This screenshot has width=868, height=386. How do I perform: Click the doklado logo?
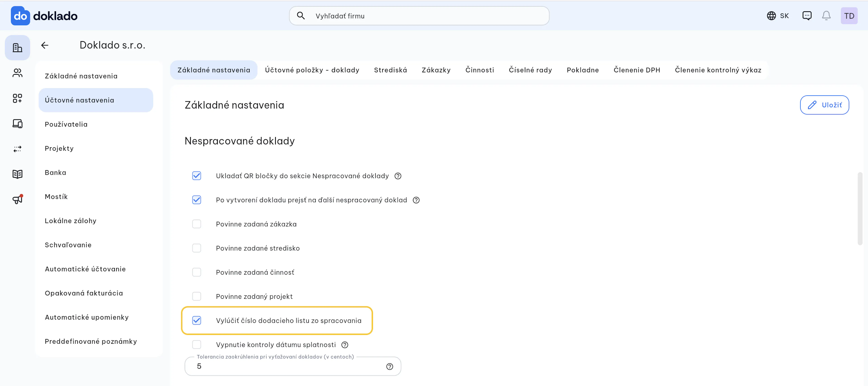[x=44, y=16]
